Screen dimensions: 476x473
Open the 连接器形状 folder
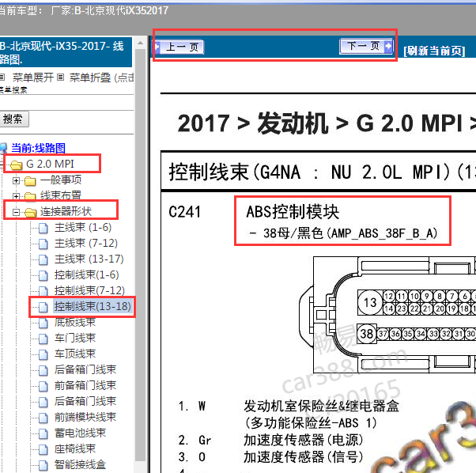click(x=66, y=212)
